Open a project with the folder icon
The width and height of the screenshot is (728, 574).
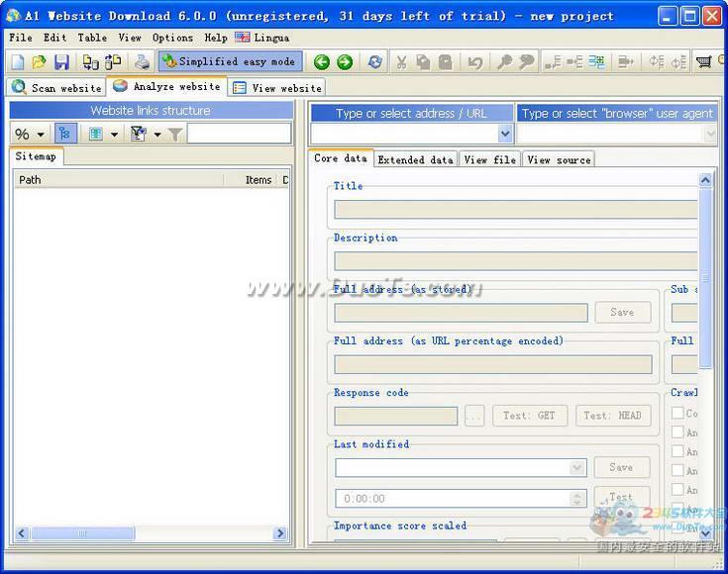click(x=39, y=61)
